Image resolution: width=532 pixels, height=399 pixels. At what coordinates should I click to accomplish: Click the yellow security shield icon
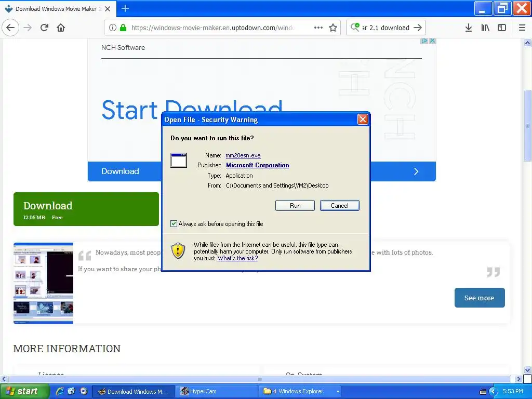178,250
